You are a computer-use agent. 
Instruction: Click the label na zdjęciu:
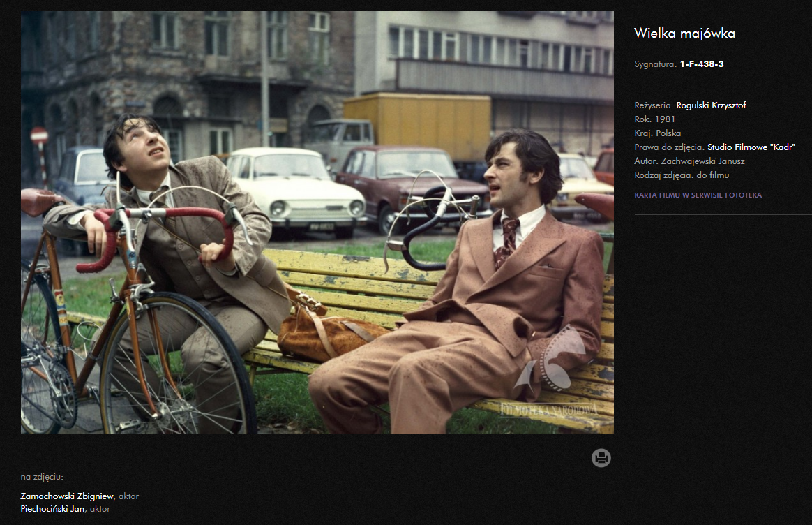(42, 477)
